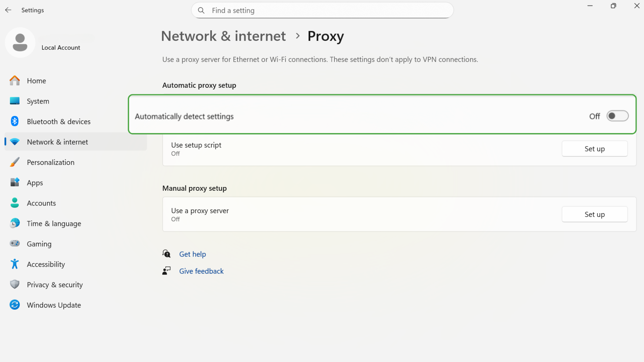Open the Get help link
This screenshot has width=644, height=362.
tap(193, 254)
